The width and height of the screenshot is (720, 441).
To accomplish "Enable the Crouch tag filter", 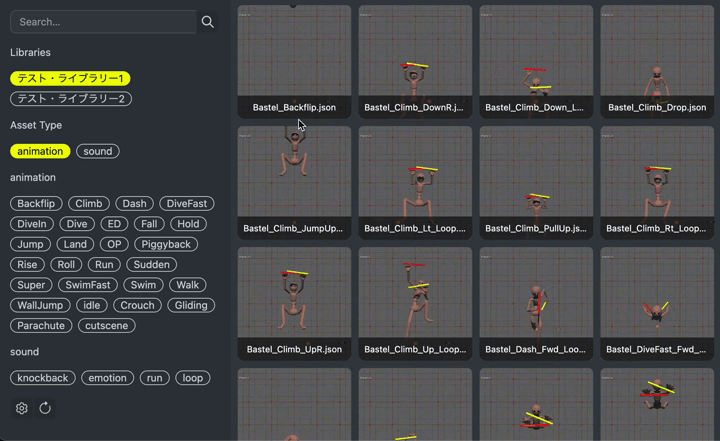I will 137,305.
